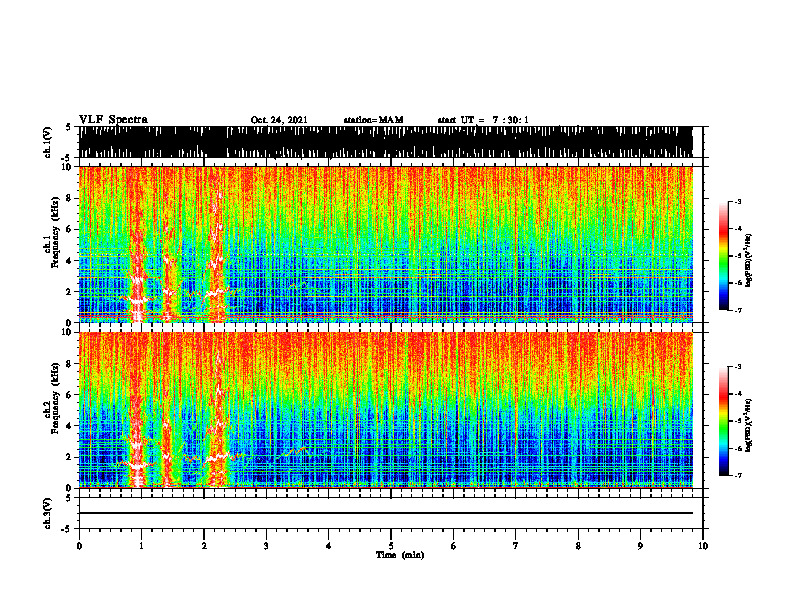Click the "VLF Spectra" title text
Image resolution: width=792 pixels, height=612 pixels.
(x=113, y=119)
